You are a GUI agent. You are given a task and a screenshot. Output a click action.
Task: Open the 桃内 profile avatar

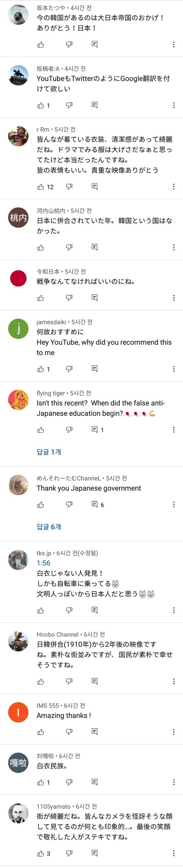click(18, 217)
